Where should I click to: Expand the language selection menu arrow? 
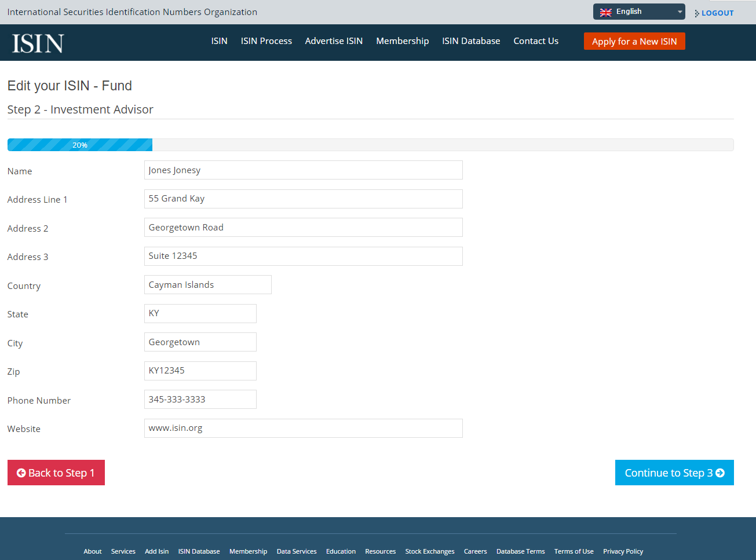(x=679, y=11)
